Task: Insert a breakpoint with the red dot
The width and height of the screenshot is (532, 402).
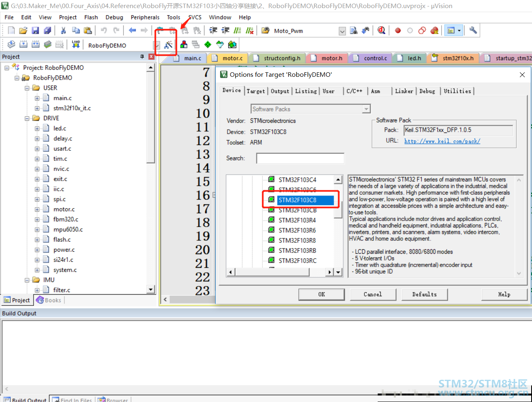Action: click(x=398, y=31)
